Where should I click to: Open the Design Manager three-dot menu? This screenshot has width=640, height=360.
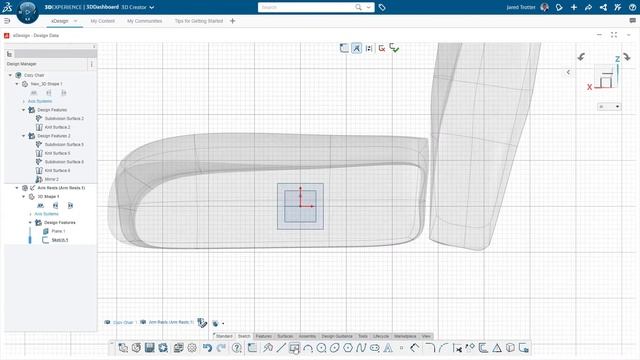tap(91, 64)
